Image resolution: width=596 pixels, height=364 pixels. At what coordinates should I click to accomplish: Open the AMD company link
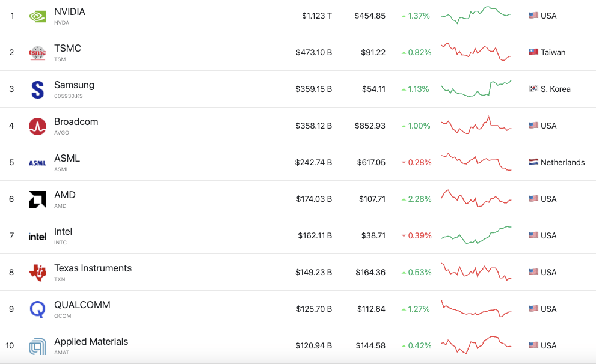tap(64, 195)
